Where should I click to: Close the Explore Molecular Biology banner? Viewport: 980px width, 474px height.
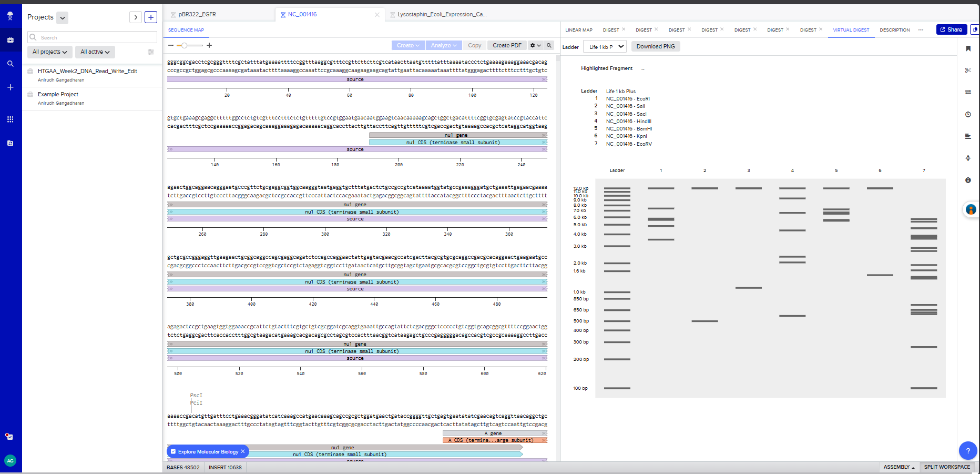(x=243, y=451)
